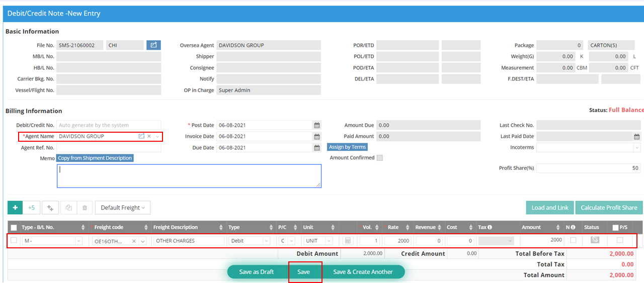Open calendar picker for Post Date
This screenshot has height=283, width=644.
tap(316, 125)
